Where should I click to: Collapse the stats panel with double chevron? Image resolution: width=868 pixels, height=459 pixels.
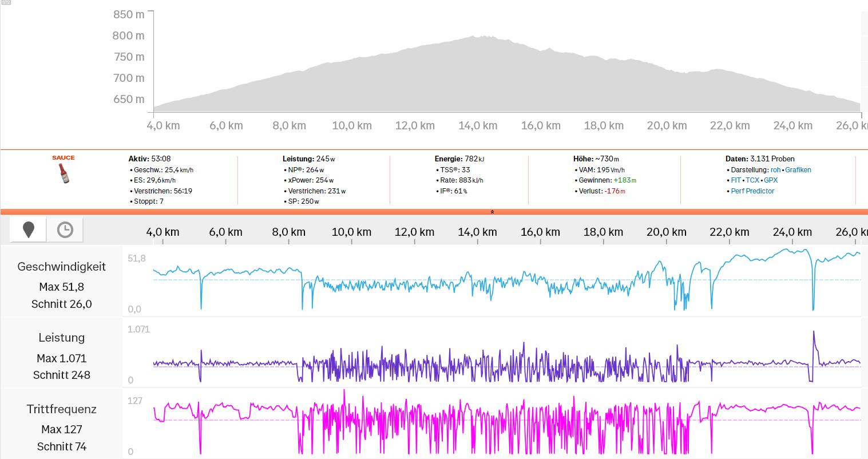[492, 212]
